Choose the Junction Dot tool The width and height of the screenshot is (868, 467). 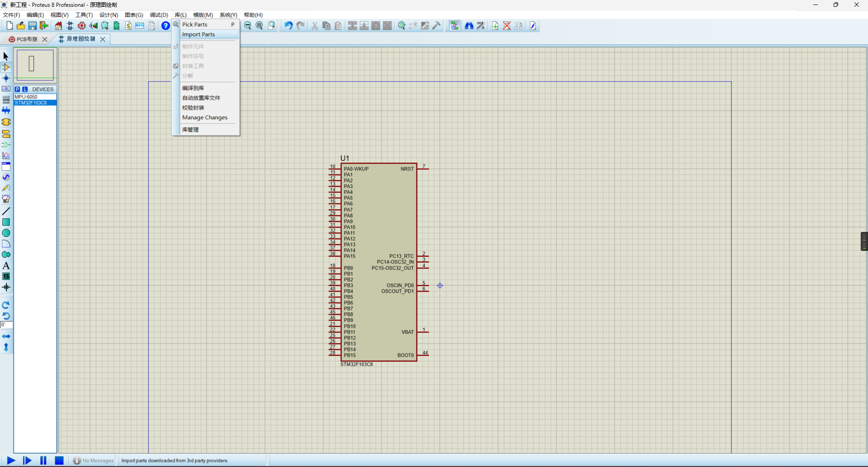pos(6,78)
